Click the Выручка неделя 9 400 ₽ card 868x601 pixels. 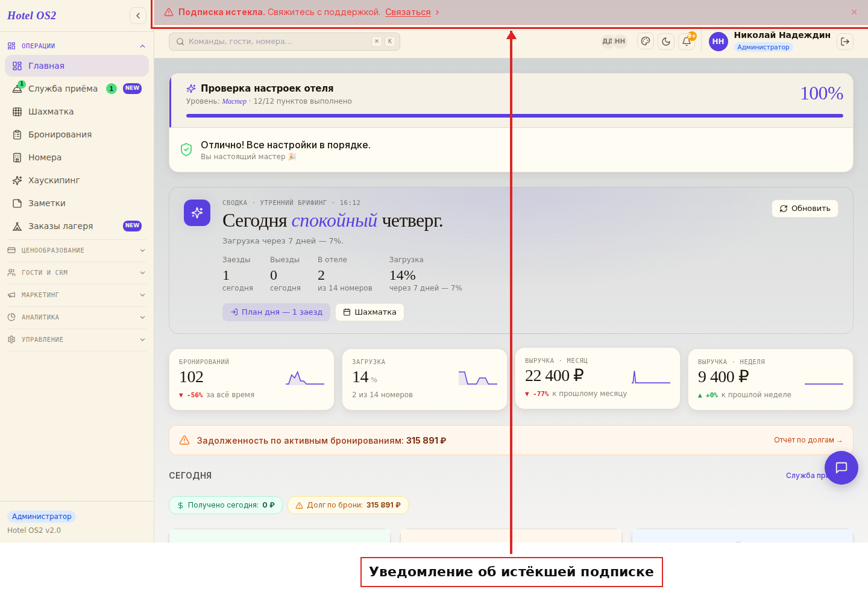click(770, 380)
